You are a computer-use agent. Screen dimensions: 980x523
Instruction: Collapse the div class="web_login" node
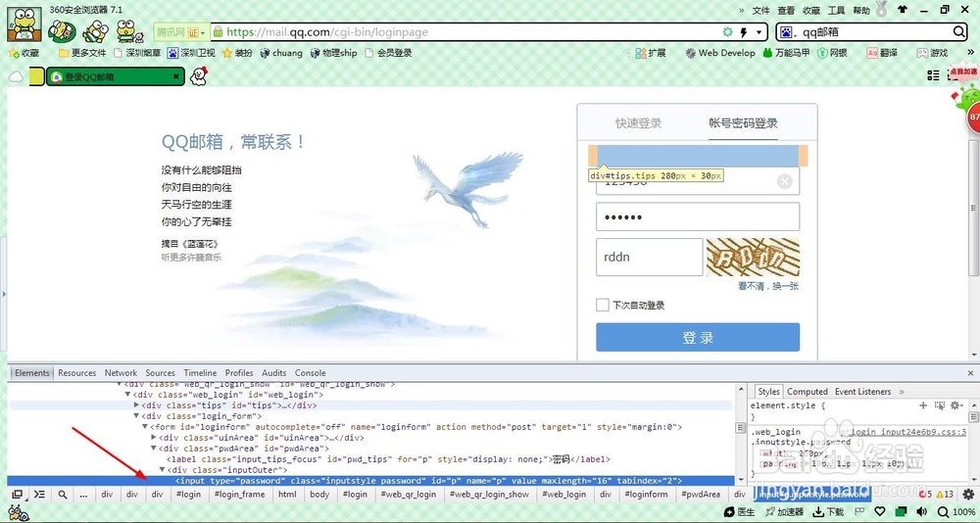coord(128,395)
